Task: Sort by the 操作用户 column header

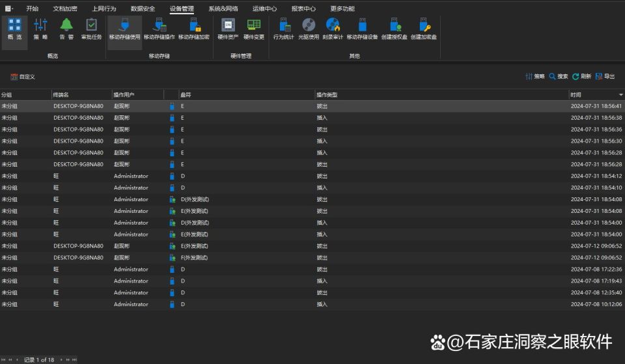Action: pos(137,94)
